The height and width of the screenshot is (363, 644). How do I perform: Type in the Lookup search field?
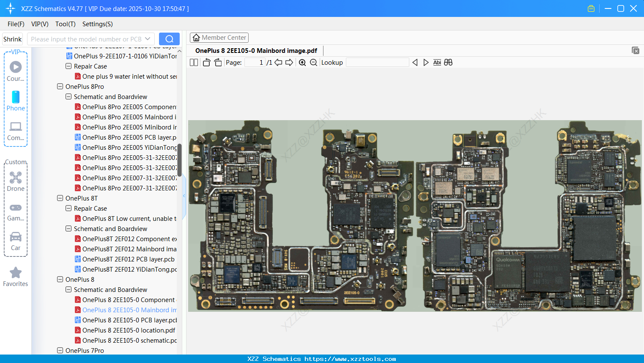[x=377, y=62]
